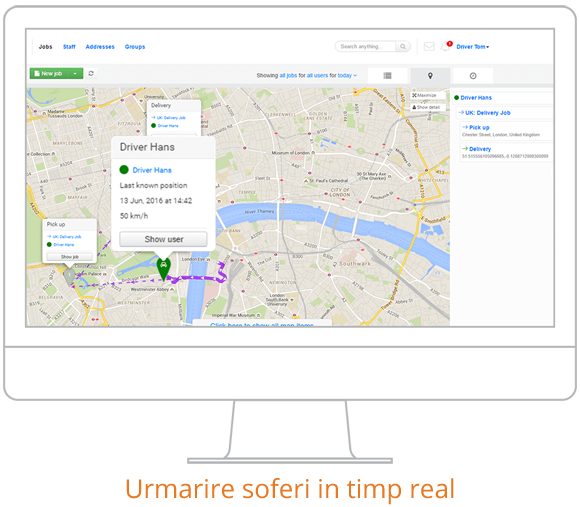Switch to the clock timeline view icon
580x507 pixels.
[473, 75]
